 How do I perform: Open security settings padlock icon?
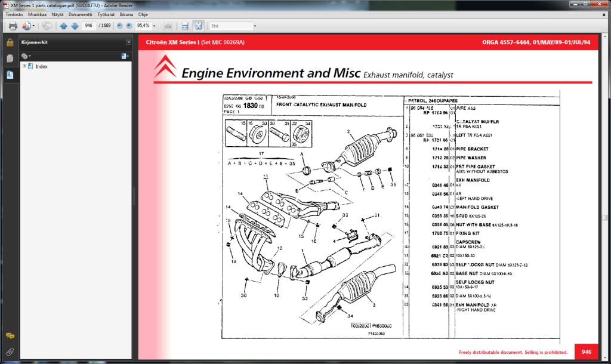(x=10, y=42)
